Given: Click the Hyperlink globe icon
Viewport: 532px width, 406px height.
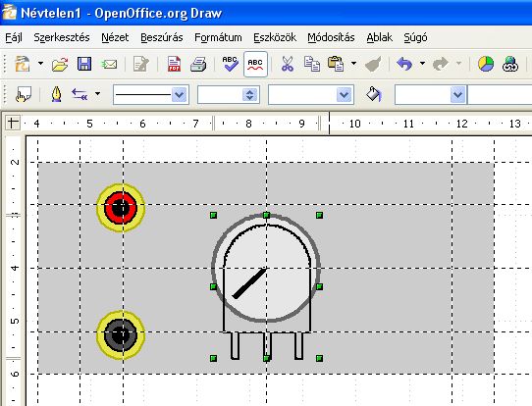Looking at the screenshot, I should (510, 64).
